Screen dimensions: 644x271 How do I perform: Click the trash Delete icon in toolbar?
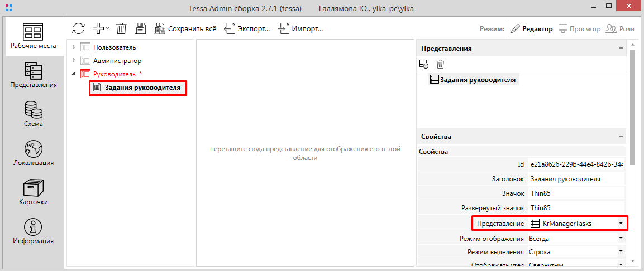click(121, 28)
